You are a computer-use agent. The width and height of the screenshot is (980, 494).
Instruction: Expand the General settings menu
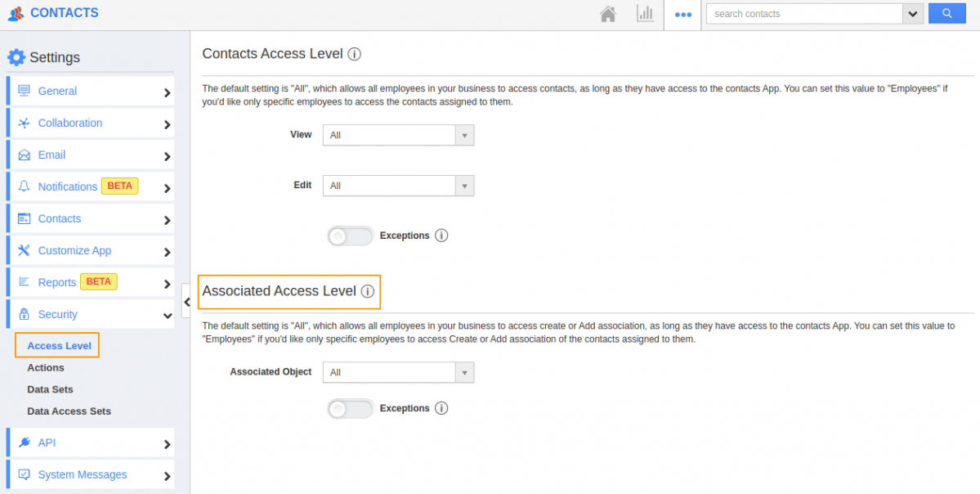pyautogui.click(x=90, y=92)
